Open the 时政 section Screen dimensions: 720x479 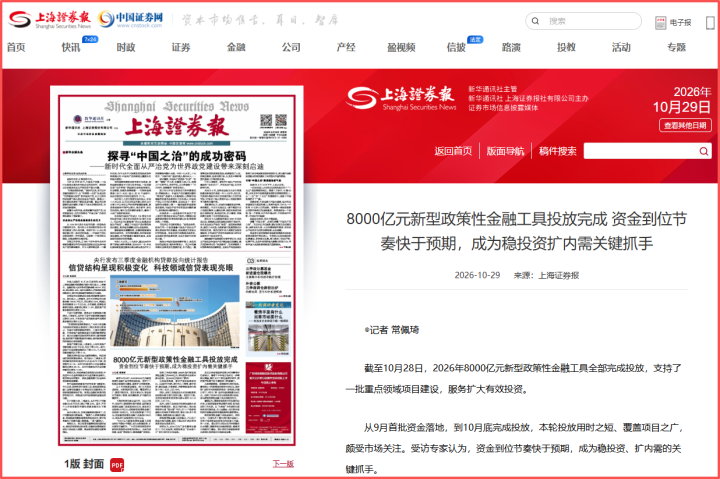[126, 47]
